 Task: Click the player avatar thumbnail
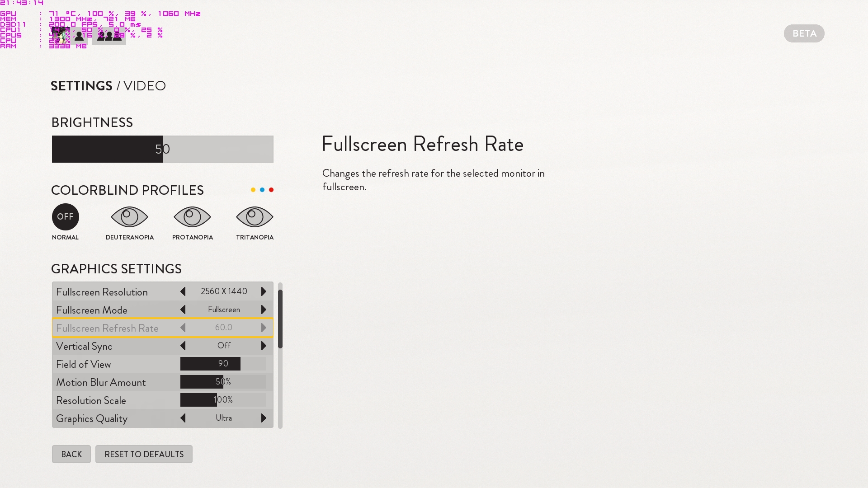[60, 36]
